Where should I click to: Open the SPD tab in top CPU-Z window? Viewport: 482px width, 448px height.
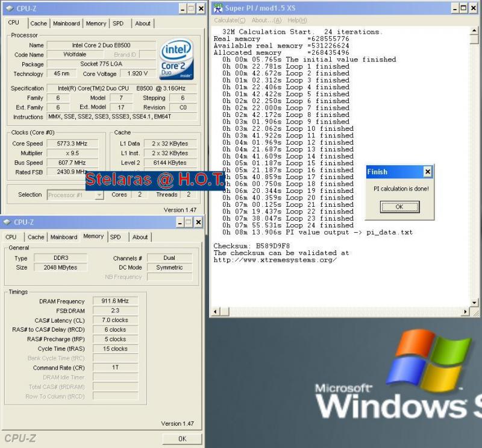(117, 24)
